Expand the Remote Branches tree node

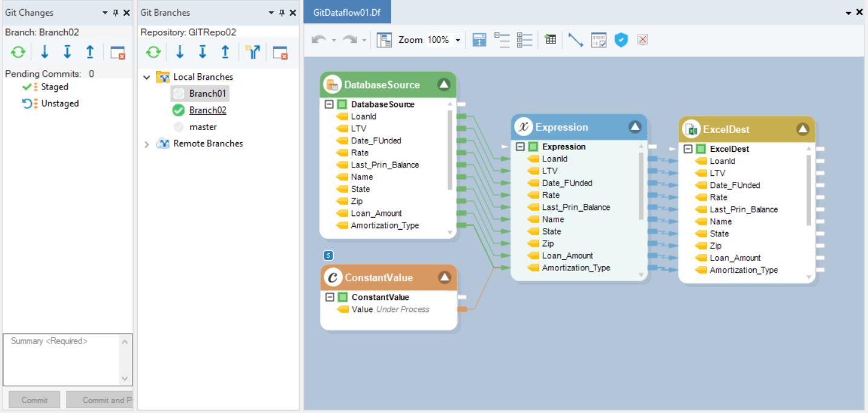click(x=147, y=144)
